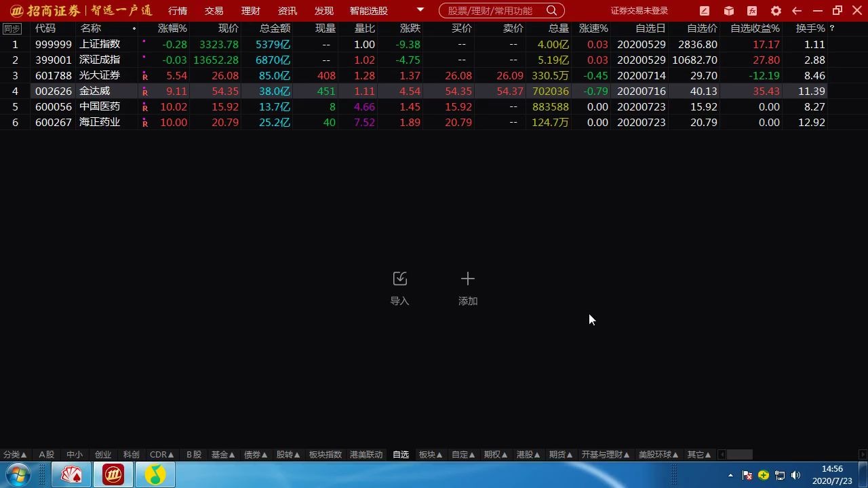The width and height of the screenshot is (868, 488).
Task: Expand the 板块 tab menu
Action: click(431, 455)
